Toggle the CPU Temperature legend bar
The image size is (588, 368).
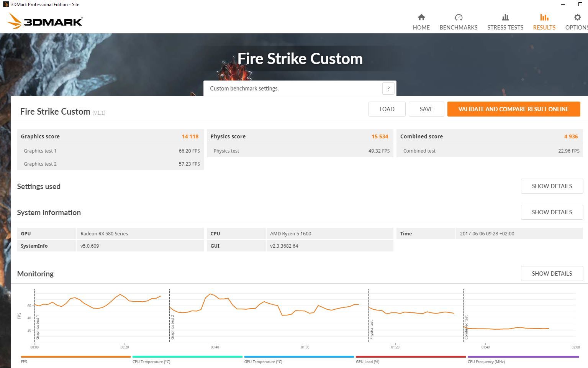coord(187,357)
